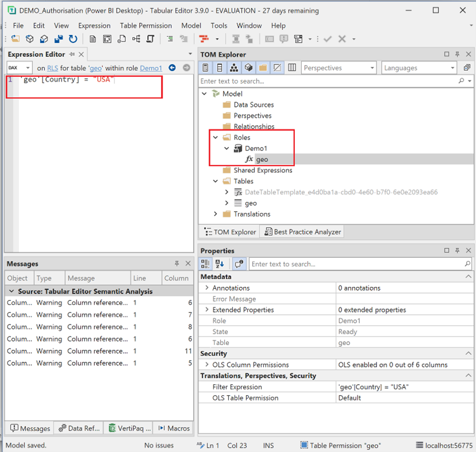The image size is (476, 452).
Task: Toggle the first calculator-like TOM Explorer filter
Action: click(x=205, y=68)
